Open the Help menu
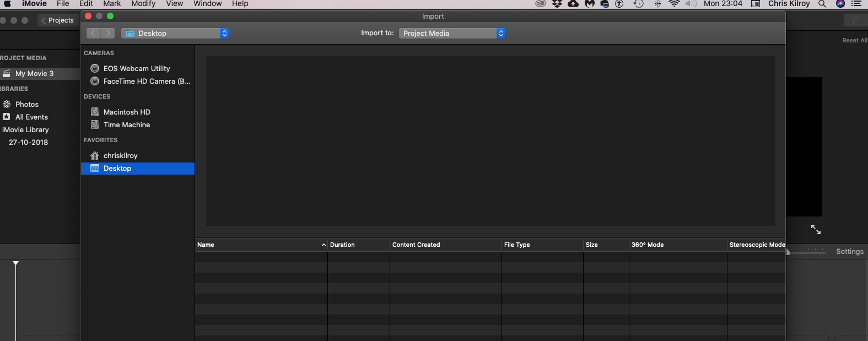Screen dimensions: 868x341 coord(240,4)
